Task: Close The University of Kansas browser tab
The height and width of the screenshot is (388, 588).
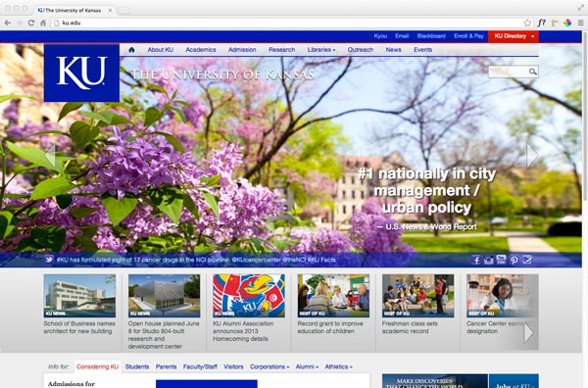Action: tap(110, 10)
